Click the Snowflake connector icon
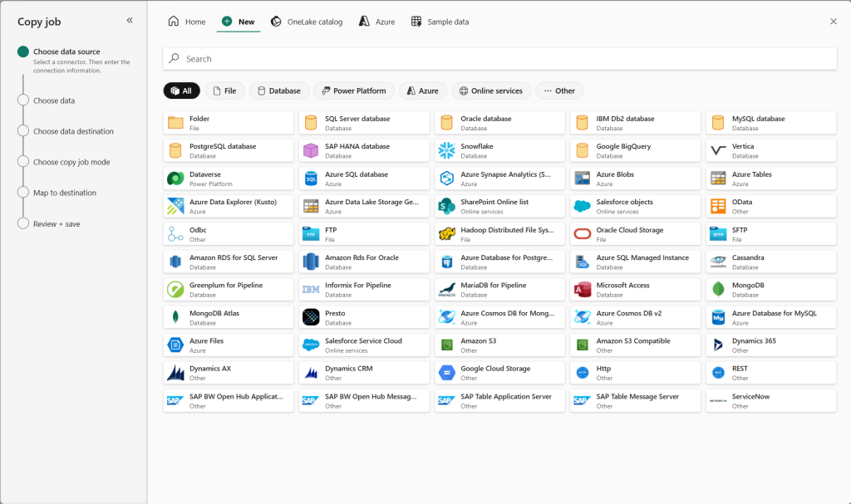 point(447,150)
